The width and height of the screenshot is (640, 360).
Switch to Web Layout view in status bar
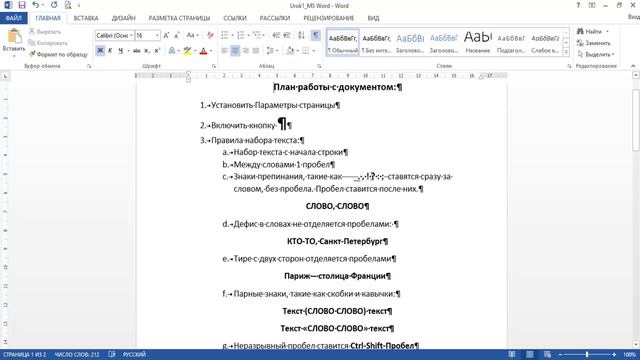(x=547, y=354)
